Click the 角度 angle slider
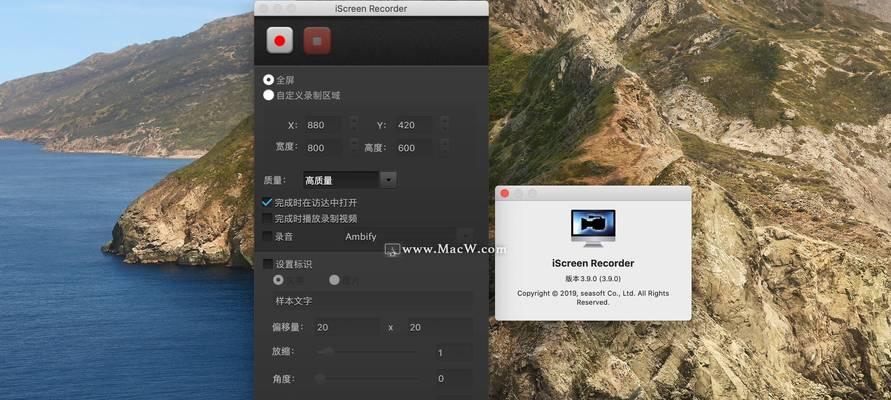 click(367, 377)
